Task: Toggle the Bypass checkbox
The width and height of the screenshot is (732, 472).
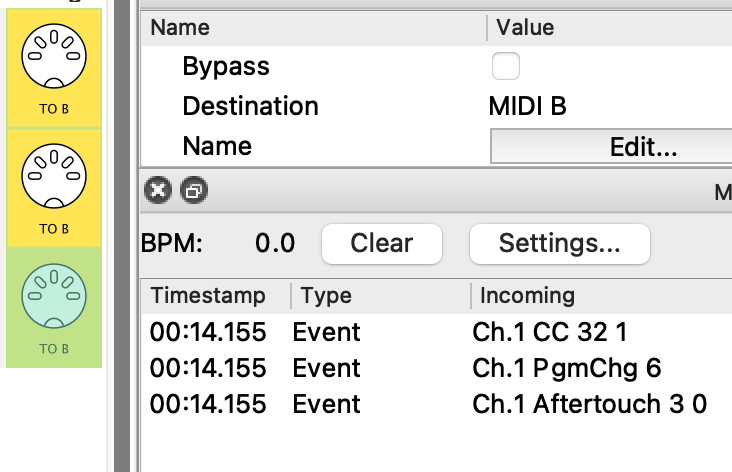Action: 506,67
